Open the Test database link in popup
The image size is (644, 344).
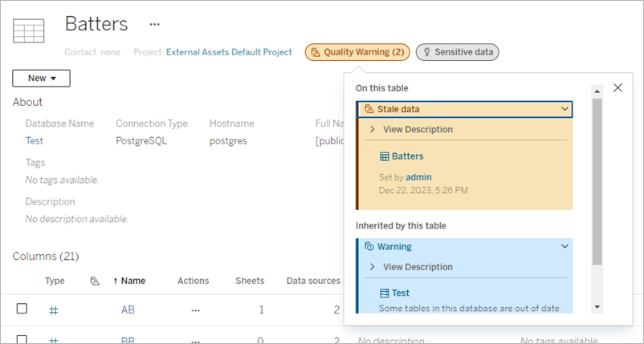coord(400,293)
